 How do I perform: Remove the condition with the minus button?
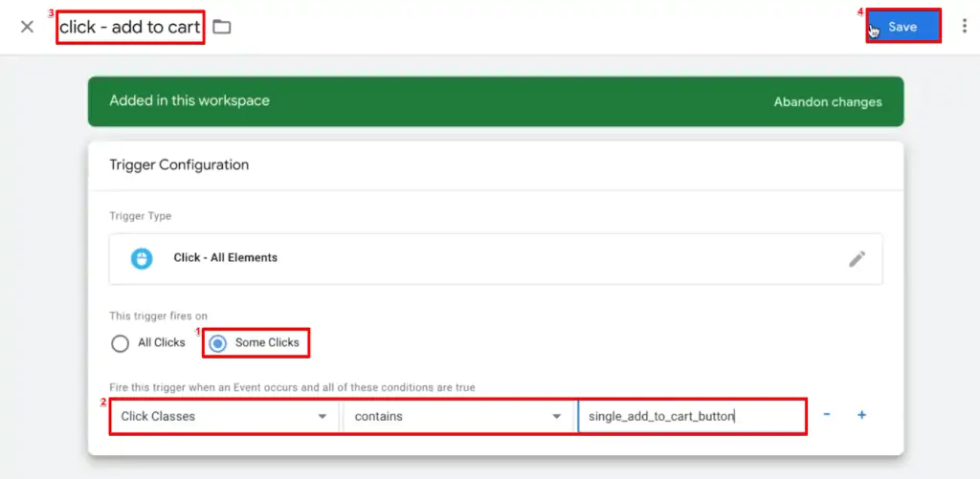[x=826, y=415]
